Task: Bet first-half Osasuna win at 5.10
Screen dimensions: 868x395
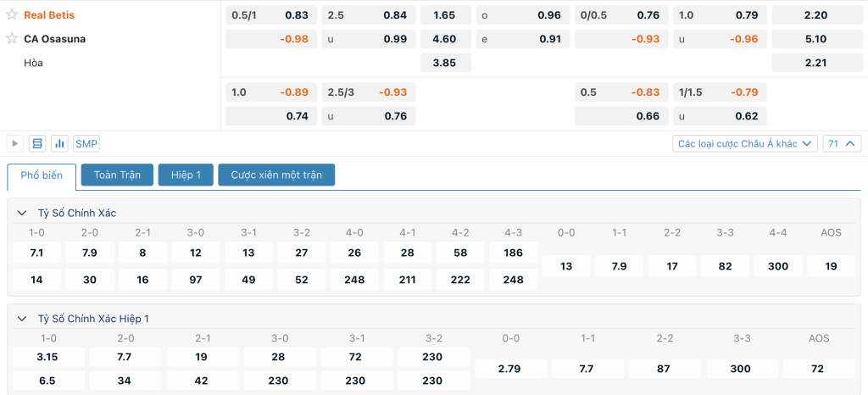Action: [x=816, y=39]
